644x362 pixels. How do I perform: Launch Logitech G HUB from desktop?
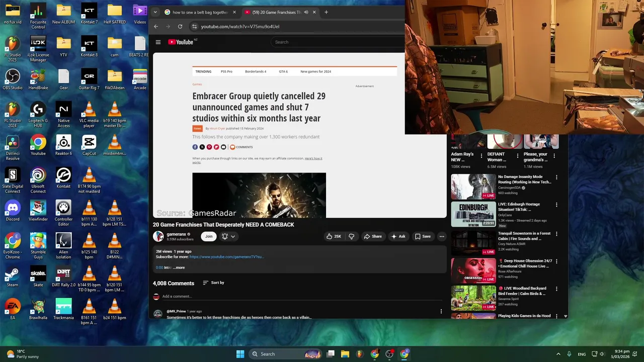(38, 115)
